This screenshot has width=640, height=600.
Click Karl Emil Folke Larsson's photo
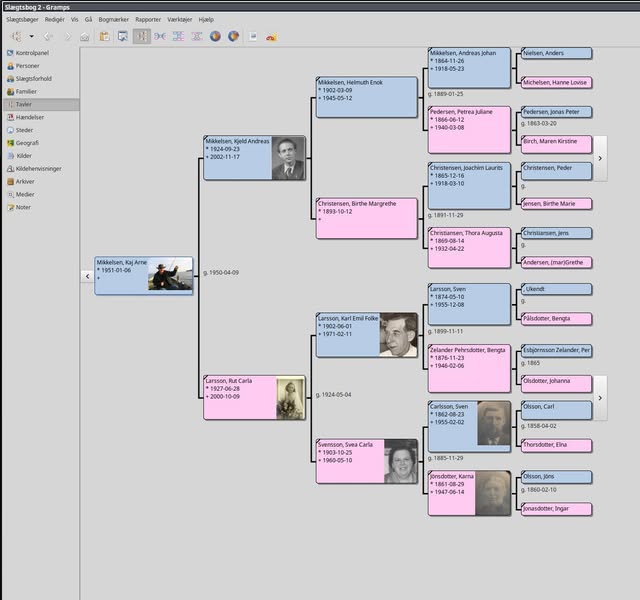(398, 336)
